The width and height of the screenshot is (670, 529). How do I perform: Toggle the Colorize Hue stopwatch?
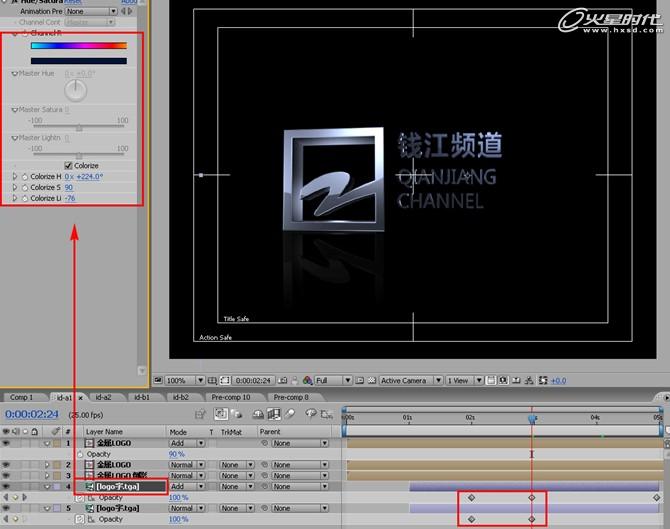(24, 176)
